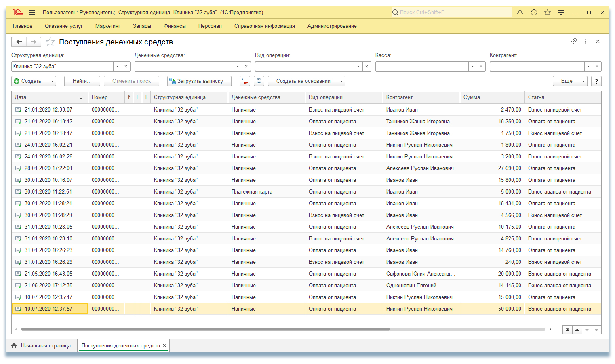Clear the Касса filter
This screenshot has width=615, height=364.
click(481, 66)
